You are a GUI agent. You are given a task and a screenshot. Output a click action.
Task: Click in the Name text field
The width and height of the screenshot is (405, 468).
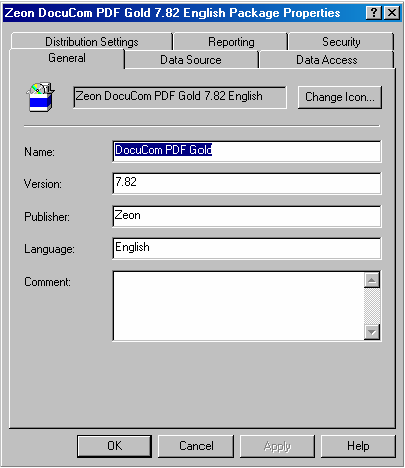[247, 151]
